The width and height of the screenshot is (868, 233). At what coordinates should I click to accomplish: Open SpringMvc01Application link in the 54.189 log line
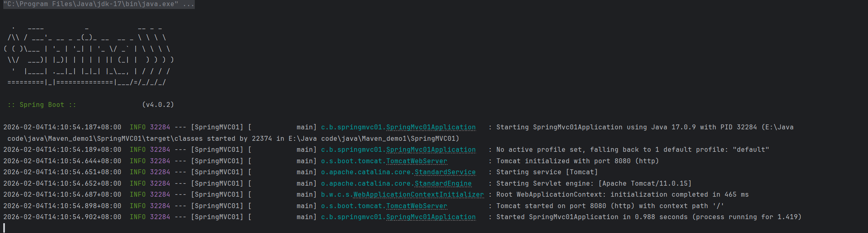pyautogui.click(x=431, y=150)
